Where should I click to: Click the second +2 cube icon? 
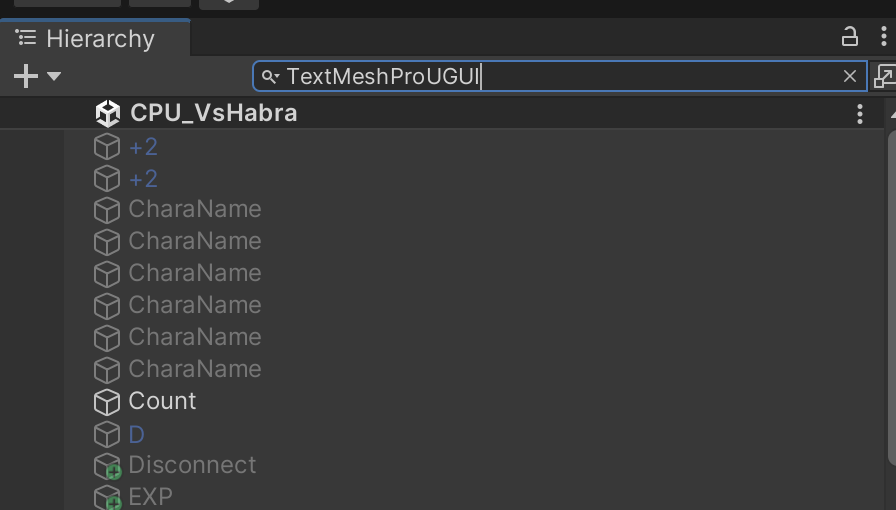107,179
